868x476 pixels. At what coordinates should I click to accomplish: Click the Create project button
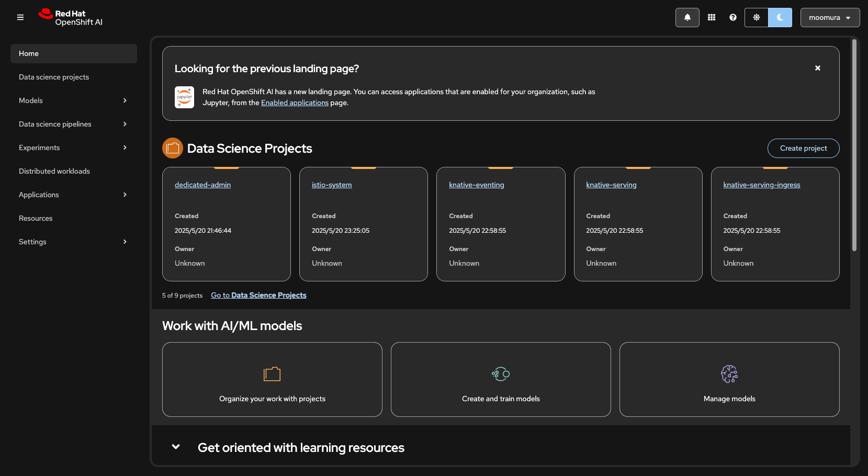[803, 148]
